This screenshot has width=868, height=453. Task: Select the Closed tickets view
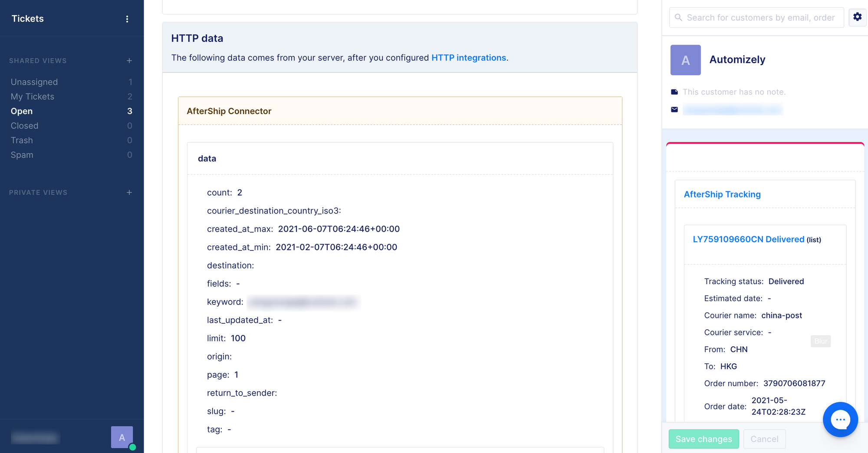pyautogui.click(x=72, y=126)
